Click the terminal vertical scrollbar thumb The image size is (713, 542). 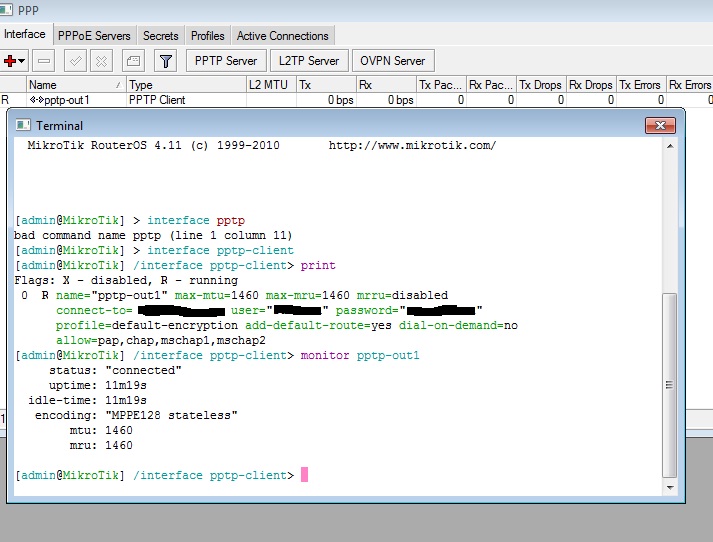pyautogui.click(x=669, y=385)
